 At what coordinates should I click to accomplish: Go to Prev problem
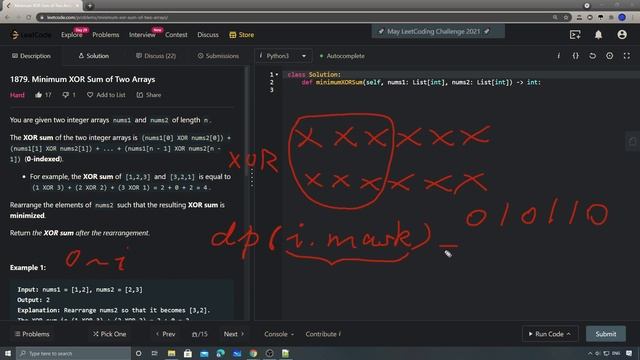[x=165, y=334]
